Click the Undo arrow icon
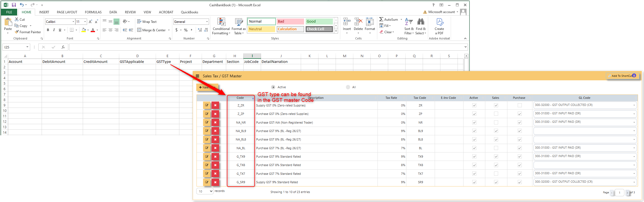The height and width of the screenshot is (202, 644). (x=22, y=5)
